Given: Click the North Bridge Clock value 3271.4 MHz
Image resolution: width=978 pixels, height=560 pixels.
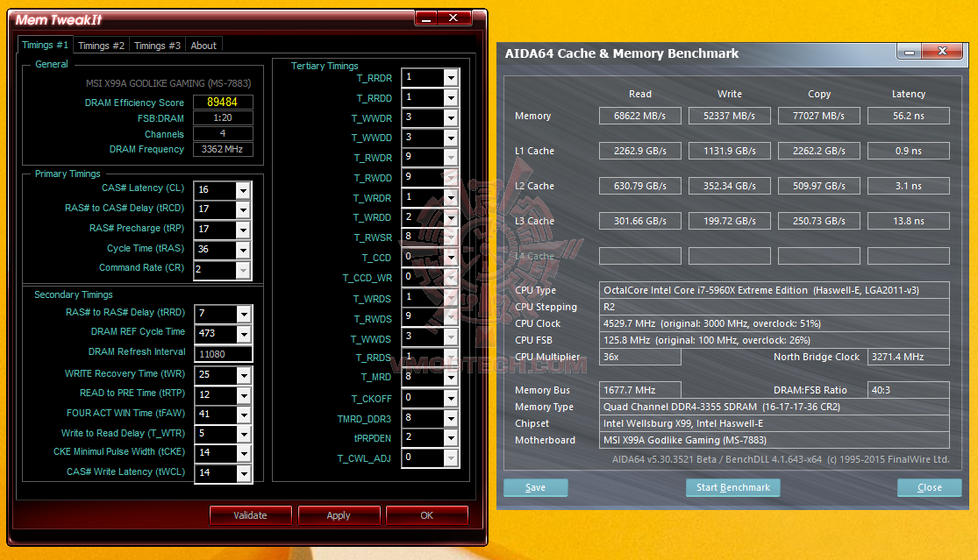Looking at the screenshot, I should pyautogui.click(x=908, y=357).
